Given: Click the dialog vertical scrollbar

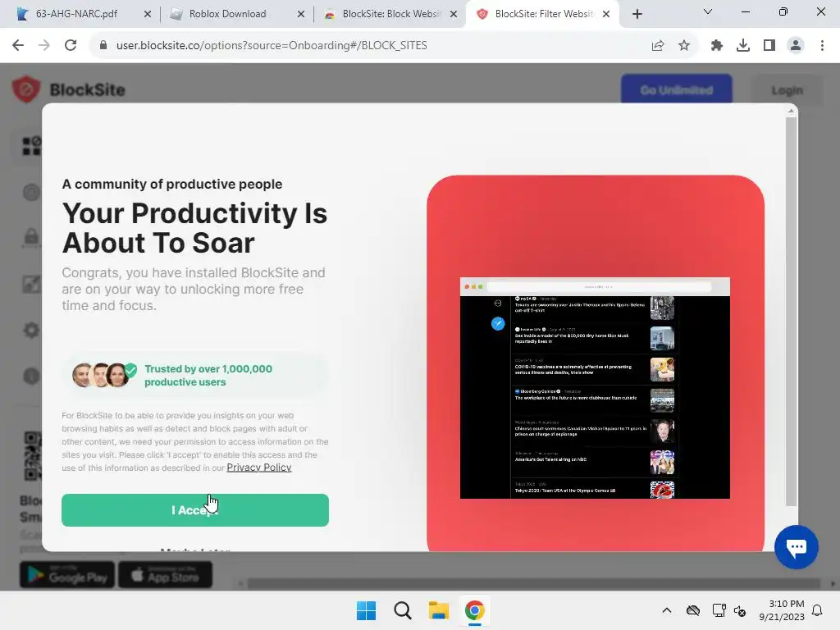Looking at the screenshot, I should click(x=791, y=311).
